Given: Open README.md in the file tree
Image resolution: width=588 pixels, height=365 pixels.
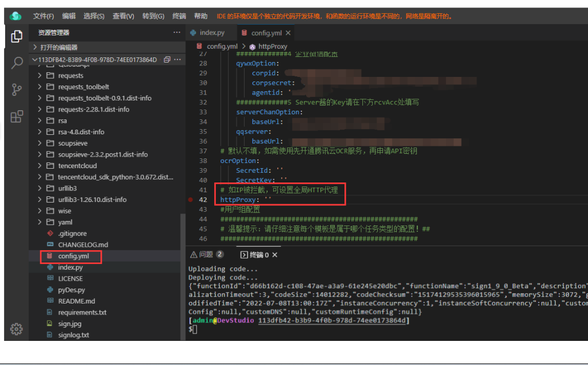Looking at the screenshot, I should pos(76,301).
